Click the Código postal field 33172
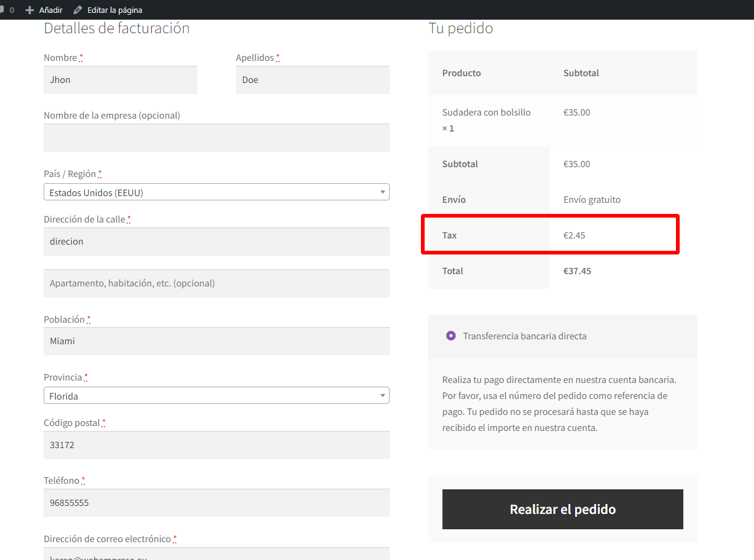Screen dimensions: 754x560 pyautogui.click(x=216, y=445)
